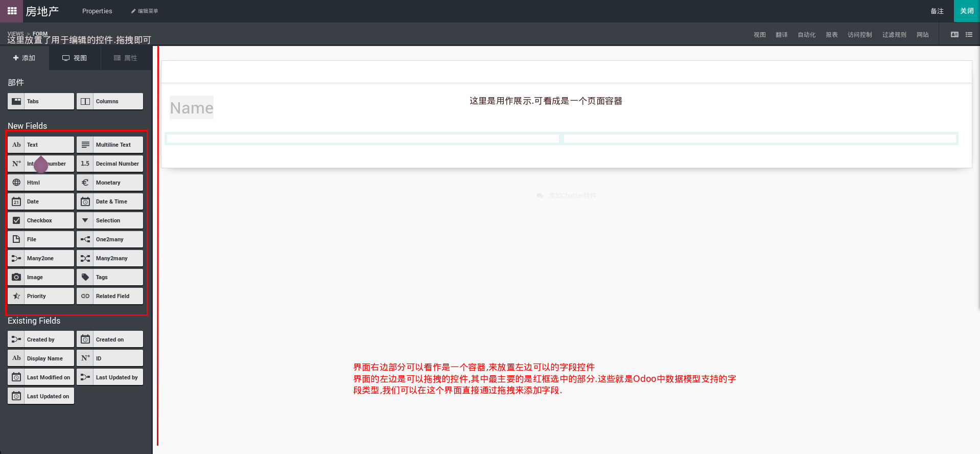The height and width of the screenshot is (454, 980).
Task: Click the Name title field placeholder
Action: pyautogui.click(x=192, y=108)
